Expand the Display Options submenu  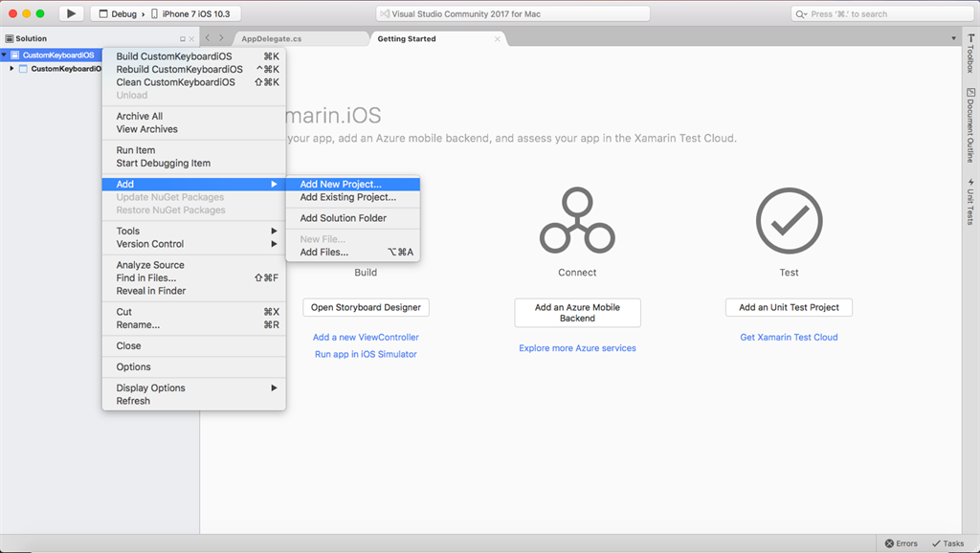tap(193, 388)
